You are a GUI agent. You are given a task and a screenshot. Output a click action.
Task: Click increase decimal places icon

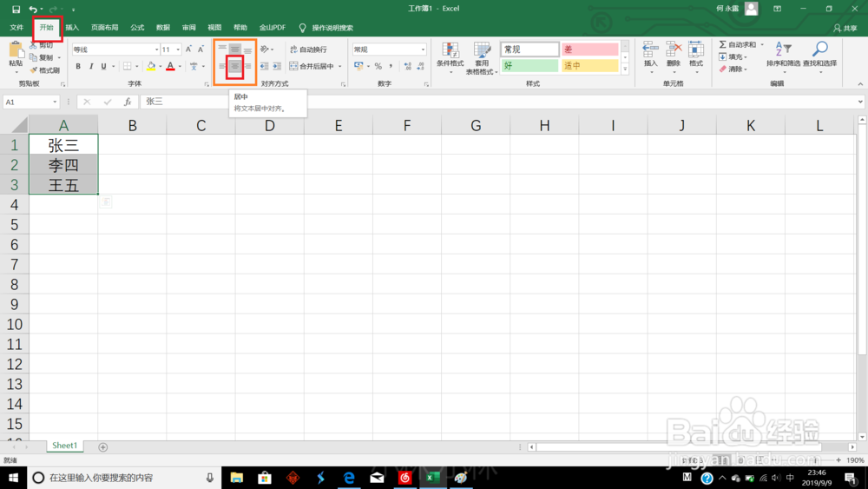click(x=408, y=67)
